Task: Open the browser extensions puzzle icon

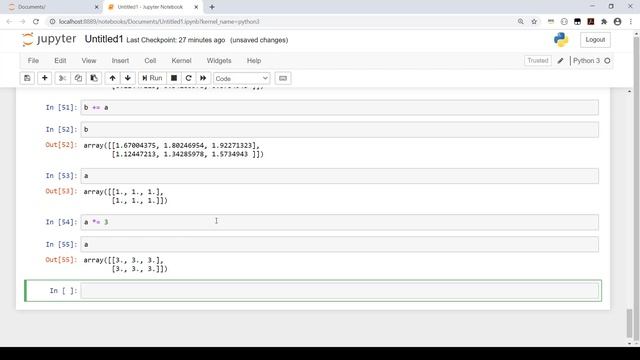Action: pos(604,22)
